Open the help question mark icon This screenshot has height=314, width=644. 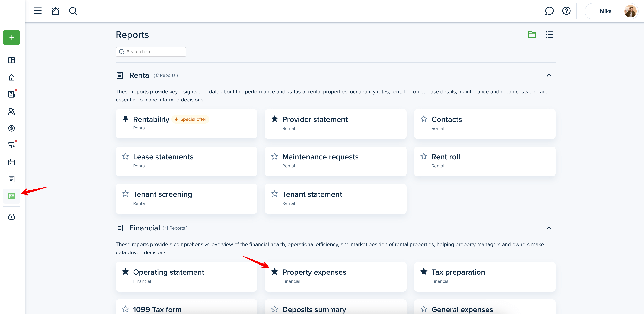[566, 11]
